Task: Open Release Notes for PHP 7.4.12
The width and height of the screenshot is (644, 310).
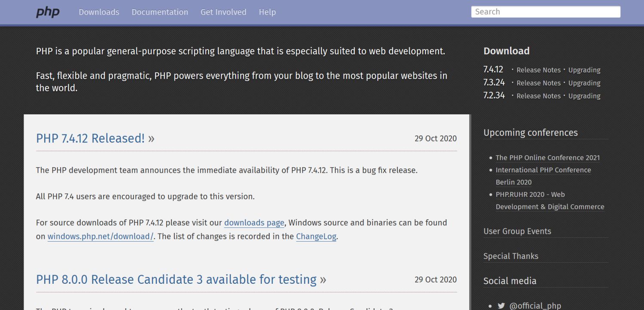Action: 539,70
